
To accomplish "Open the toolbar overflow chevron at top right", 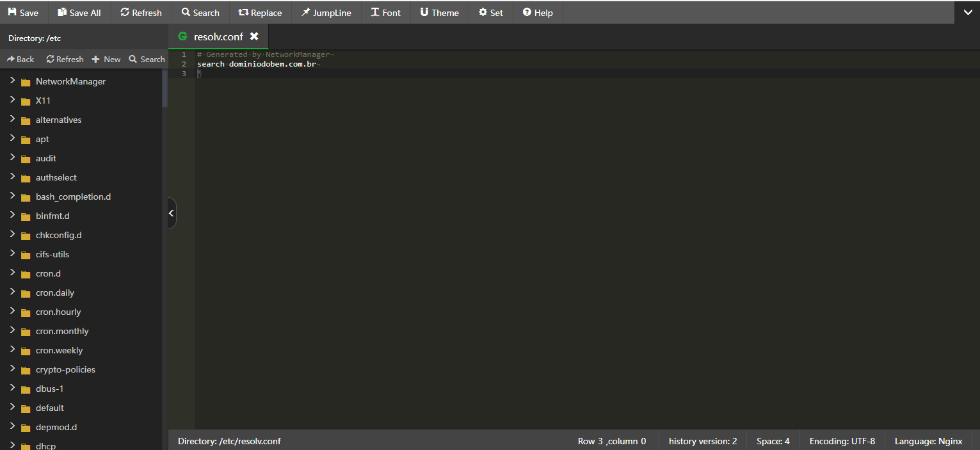I will [x=967, y=12].
